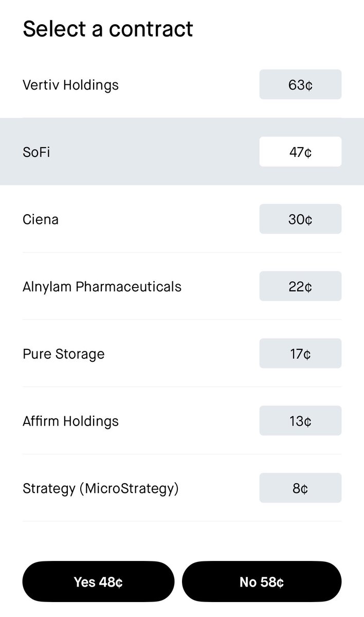Screen dimensions: 364x617
Task: Buy No at 58¢
Action: point(262,581)
